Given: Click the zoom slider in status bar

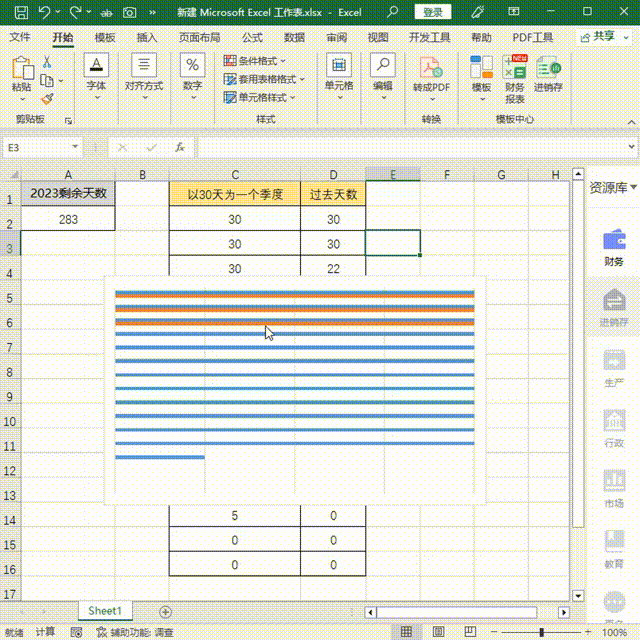Looking at the screenshot, I should click(542, 632).
